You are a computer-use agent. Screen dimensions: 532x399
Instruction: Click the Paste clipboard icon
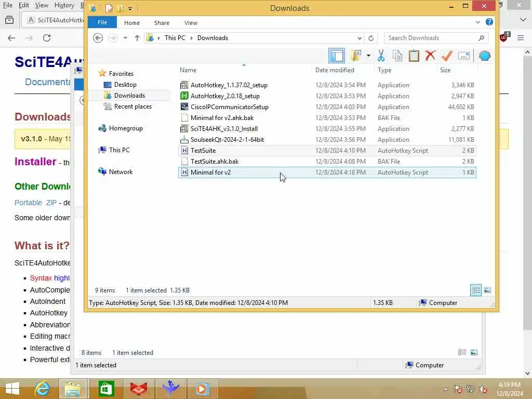(414, 56)
